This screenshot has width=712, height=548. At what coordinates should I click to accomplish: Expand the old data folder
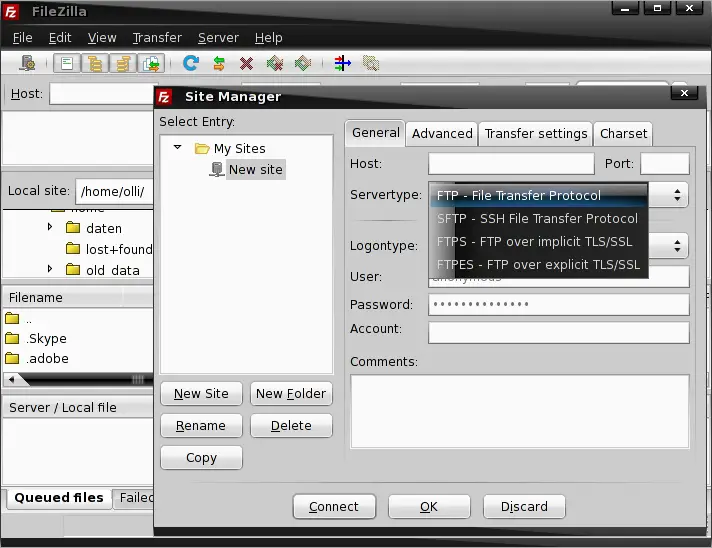50,269
